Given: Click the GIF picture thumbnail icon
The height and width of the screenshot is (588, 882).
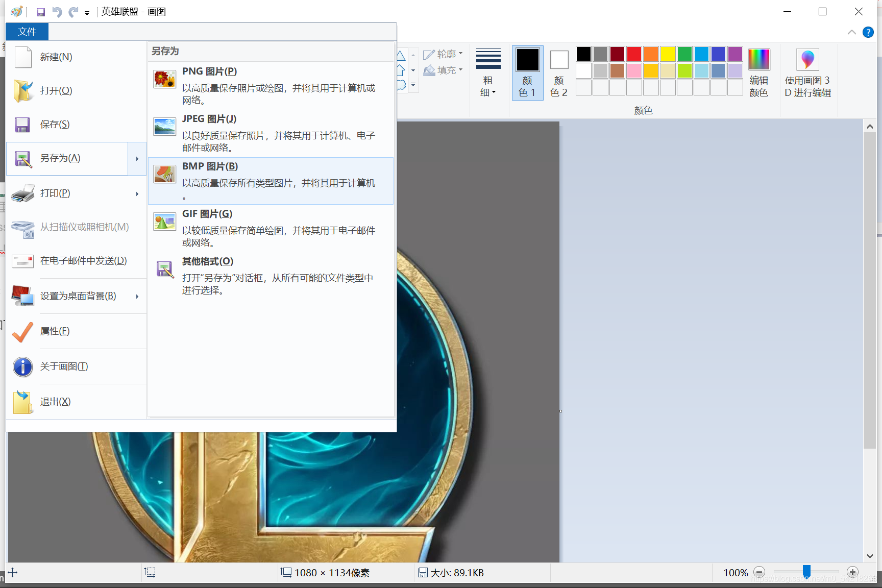Looking at the screenshot, I should click(164, 221).
